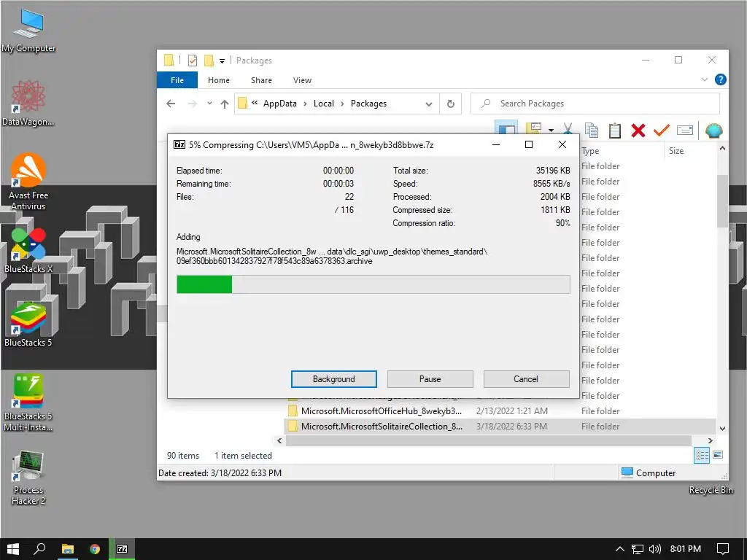Launch BlueStacks X from desktop

(28, 251)
